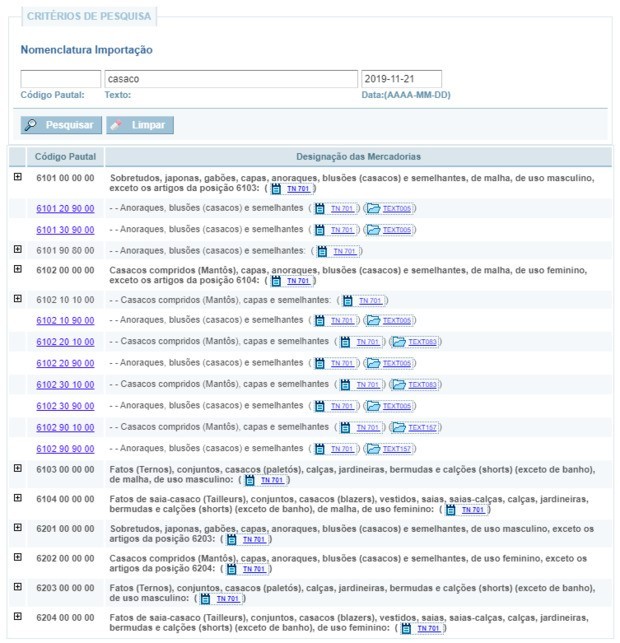Expand row 6103 00 00 00
The image size is (620, 643).
(x=18, y=468)
